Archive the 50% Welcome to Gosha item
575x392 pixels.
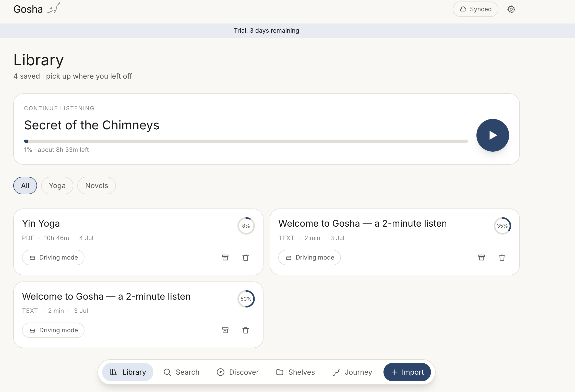click(225, 330)
